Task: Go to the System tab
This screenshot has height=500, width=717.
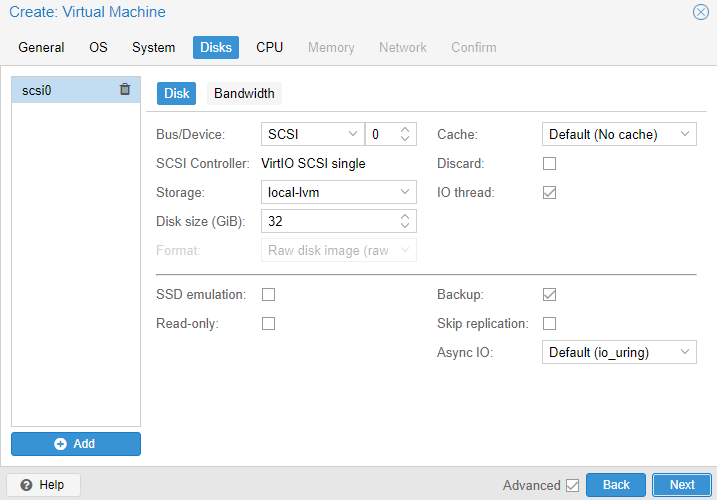Action: click(153, 47)
